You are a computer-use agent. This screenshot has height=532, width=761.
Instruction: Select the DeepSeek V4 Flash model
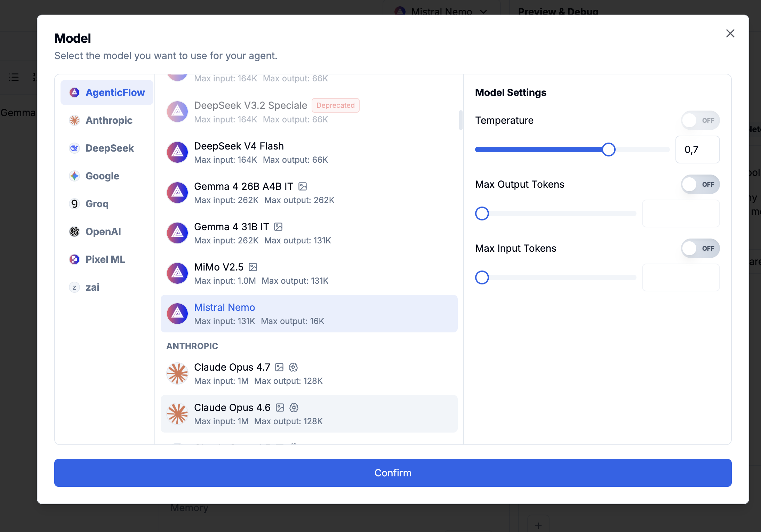(x=309, y=152)
